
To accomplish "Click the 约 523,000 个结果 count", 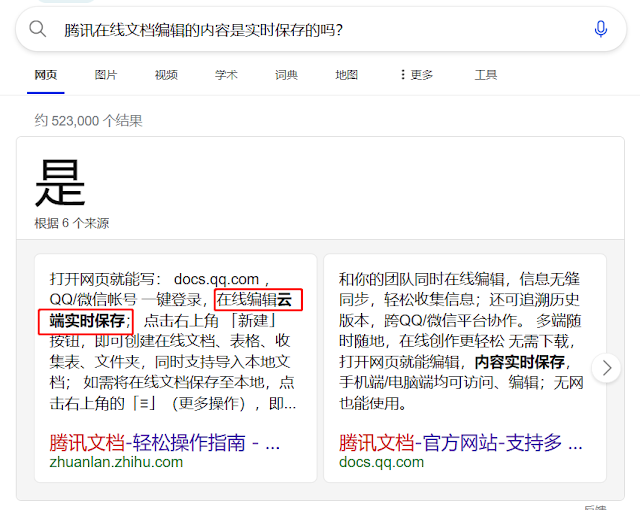I will [88, 121].
